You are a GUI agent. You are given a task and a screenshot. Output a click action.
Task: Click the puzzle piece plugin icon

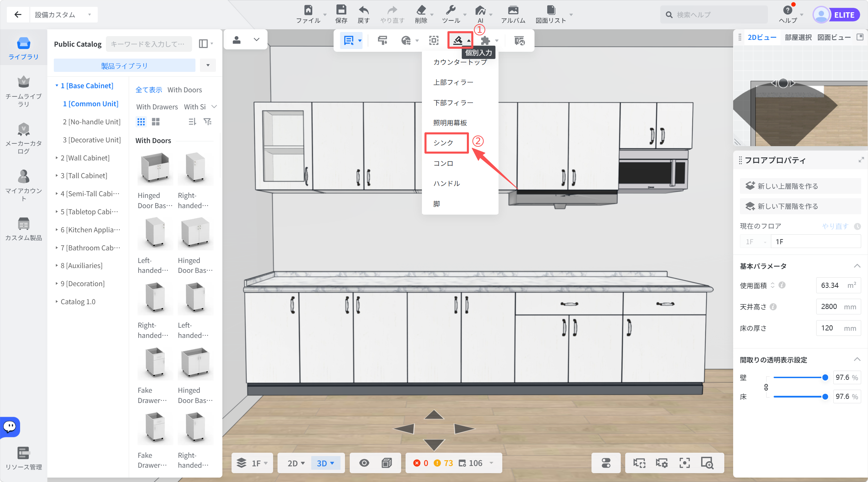[x=486, y=41]
